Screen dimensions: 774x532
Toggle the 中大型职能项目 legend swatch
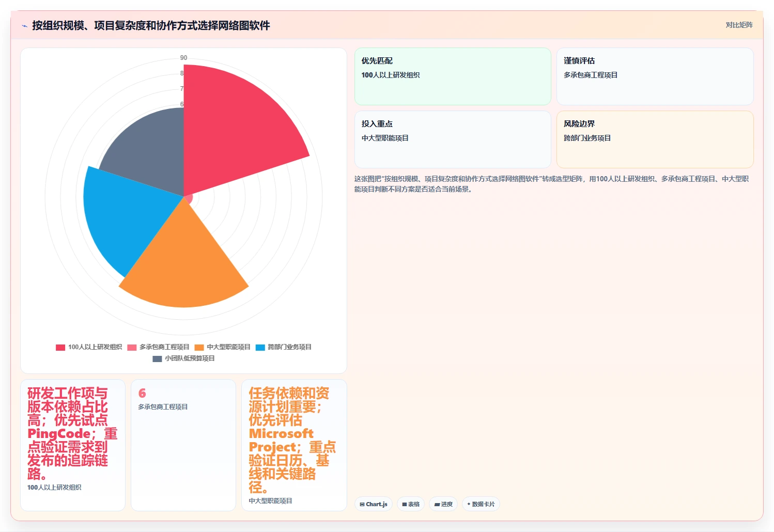(199, 347)
